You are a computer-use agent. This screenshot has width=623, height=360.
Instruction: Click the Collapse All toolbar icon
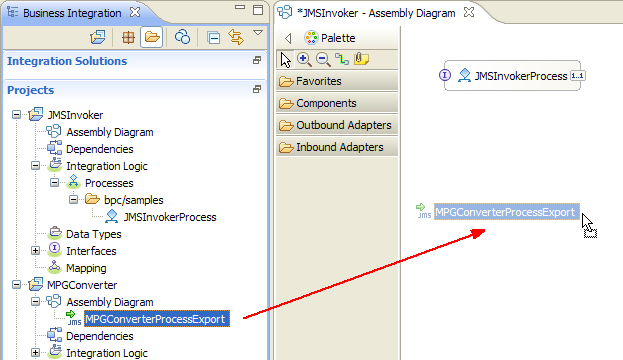tap(213, 38)
